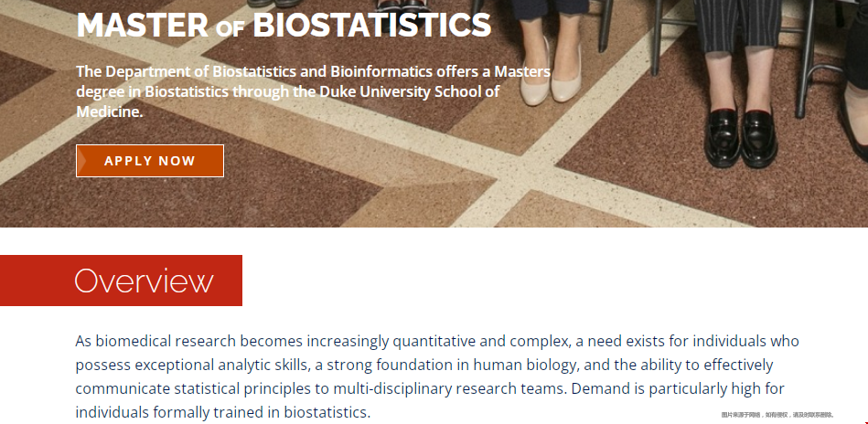The image size is (868, 424).
Task: Click the Master of Biostatistics title
Action: (x=284, y=25)
